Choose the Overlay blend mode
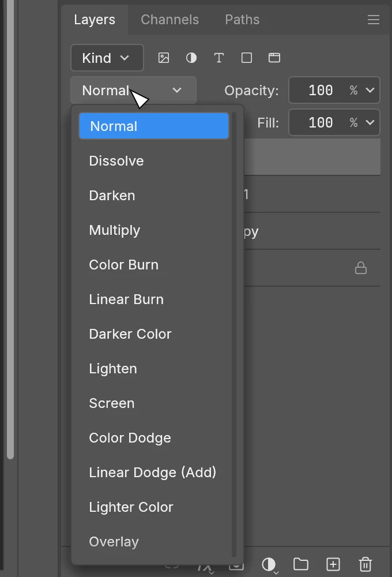The height and width of the screenshot is (577, 392). pyautogui.click(x=154, y=541)
